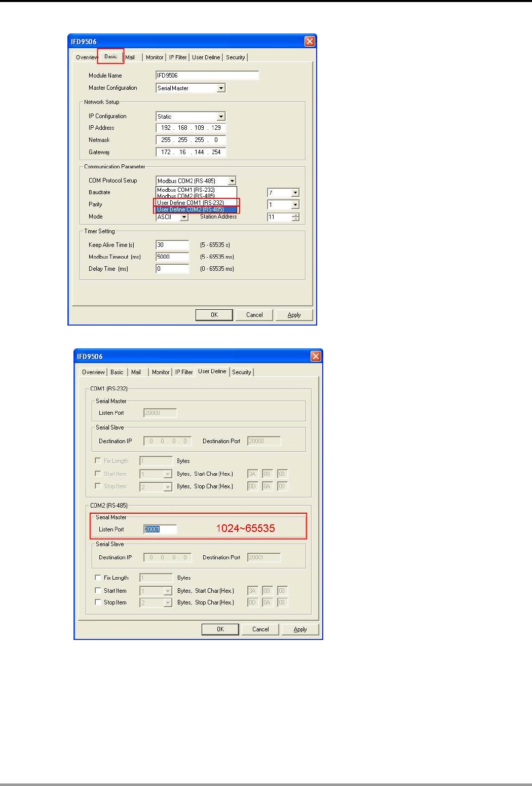This screenshot has width=532, height=786.
Task: Choose User Define COM2 (RS-485) option
Action: coord(196,209)
